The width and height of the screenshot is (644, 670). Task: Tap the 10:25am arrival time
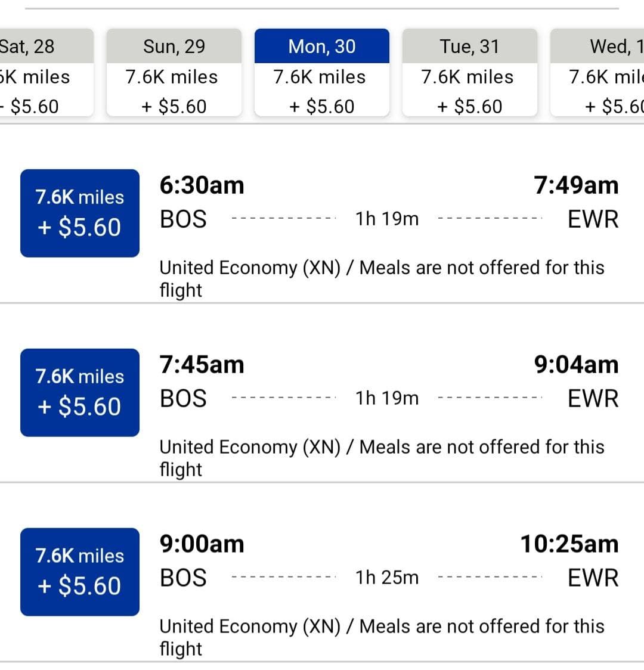[569, 544]
